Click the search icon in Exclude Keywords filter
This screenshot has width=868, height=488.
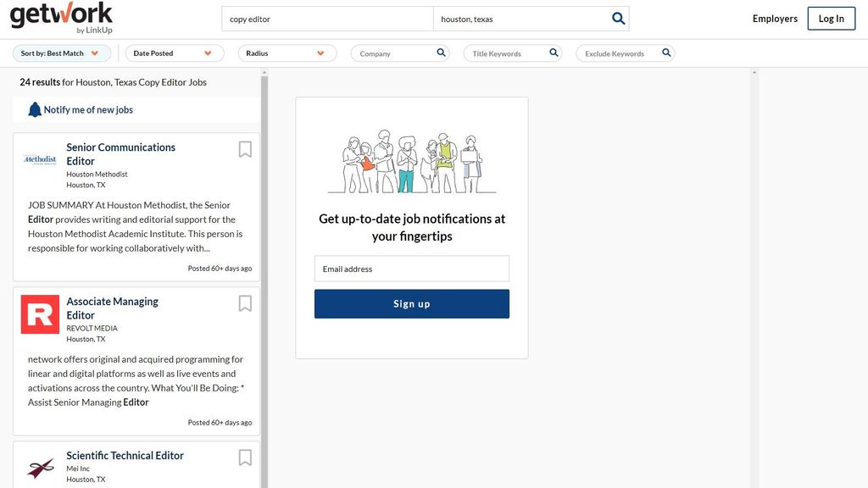(x=666, y=52)
